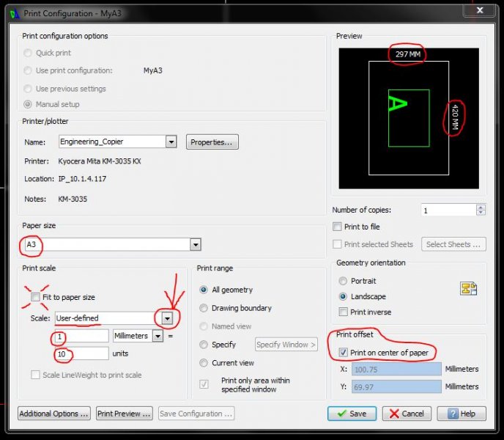Viewport: 504px width, 440px height.
Task: Toggle Print selected Sheets checkbox
Action: pos(337,244)
